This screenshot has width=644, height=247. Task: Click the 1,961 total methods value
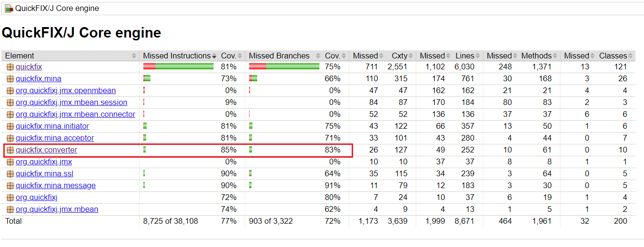pos(541,221)
